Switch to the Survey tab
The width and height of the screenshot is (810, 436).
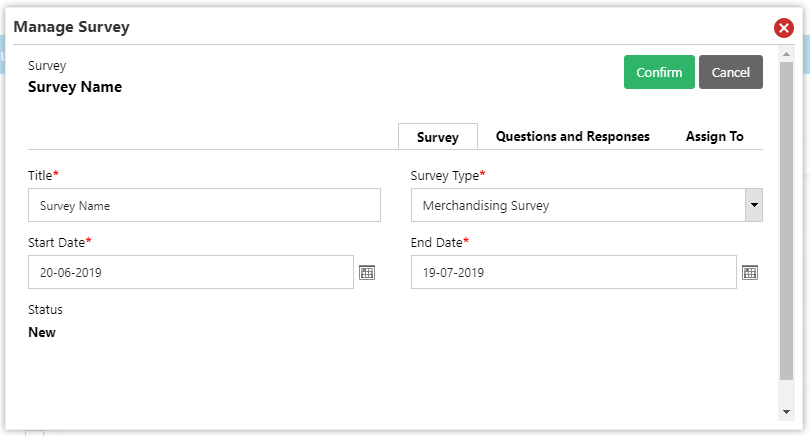[438, 137]
